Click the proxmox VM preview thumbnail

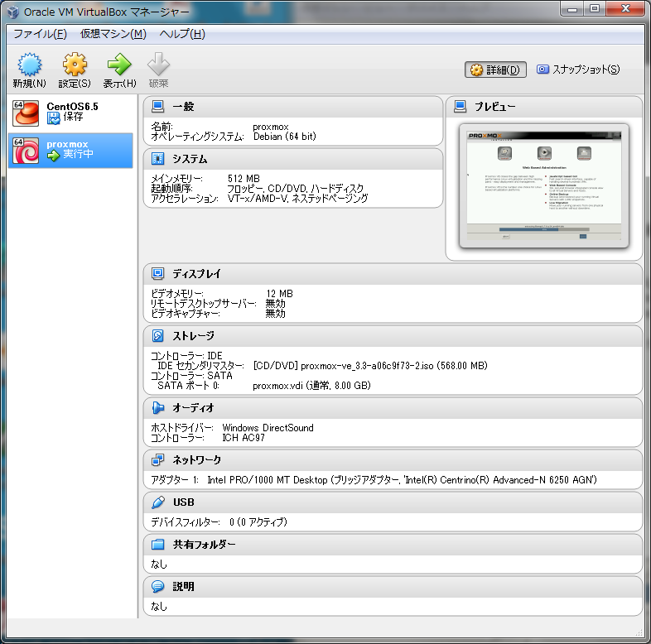[544, 186]
